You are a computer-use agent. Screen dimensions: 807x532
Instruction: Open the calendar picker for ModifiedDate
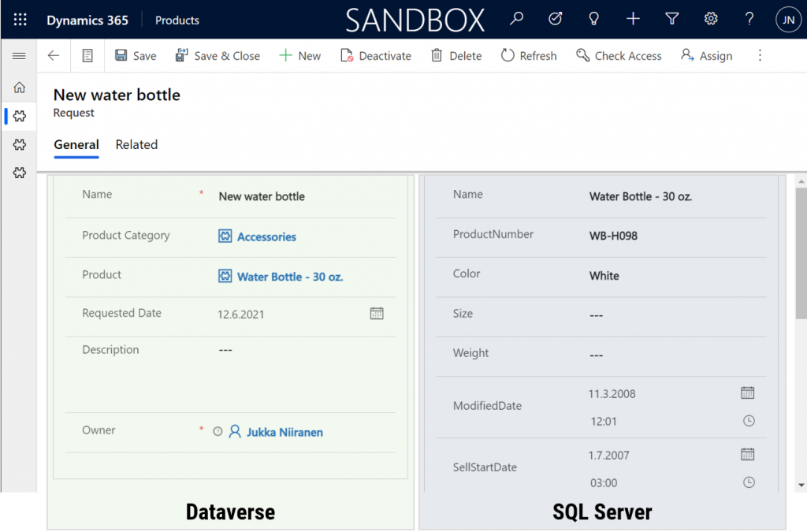pos(748,393)
